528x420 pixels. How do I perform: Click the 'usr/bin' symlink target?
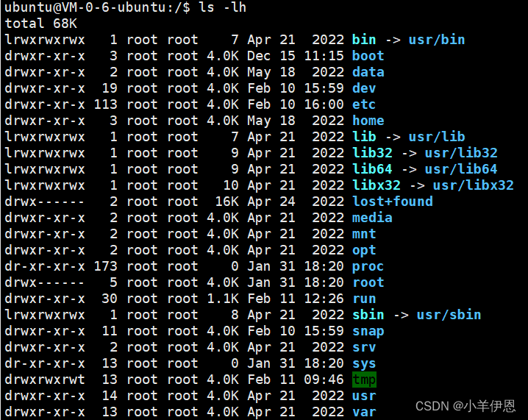tap(437, 40)
